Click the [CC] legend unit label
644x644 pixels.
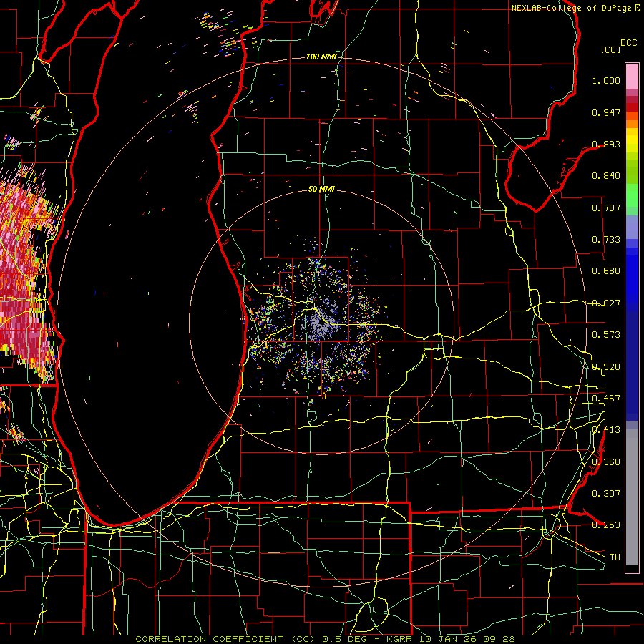[x=610, y=49]
